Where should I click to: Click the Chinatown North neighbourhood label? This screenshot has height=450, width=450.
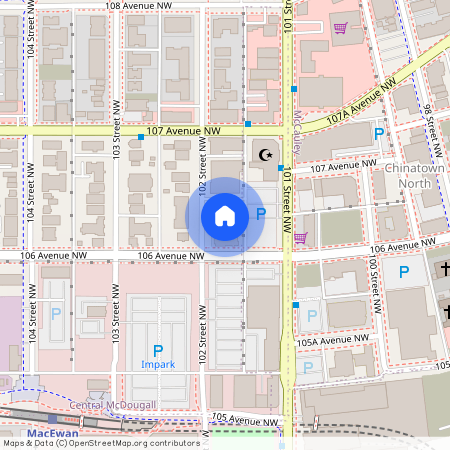(x=415, y=176)
